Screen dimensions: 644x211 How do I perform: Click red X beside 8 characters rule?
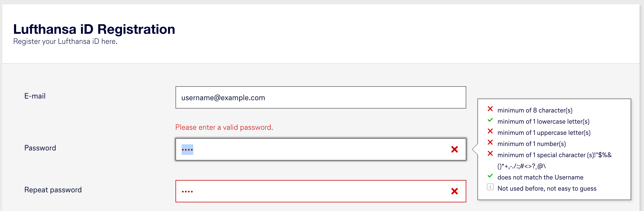490,109
